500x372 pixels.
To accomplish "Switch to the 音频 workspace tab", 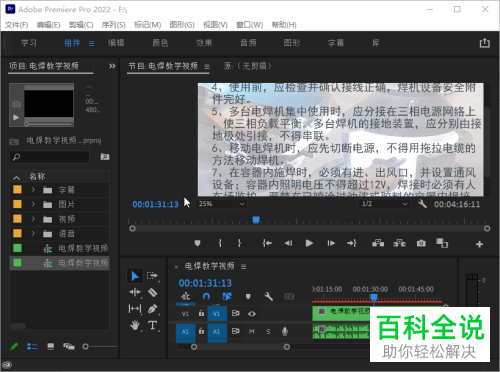I will click(x=248, y=43).
